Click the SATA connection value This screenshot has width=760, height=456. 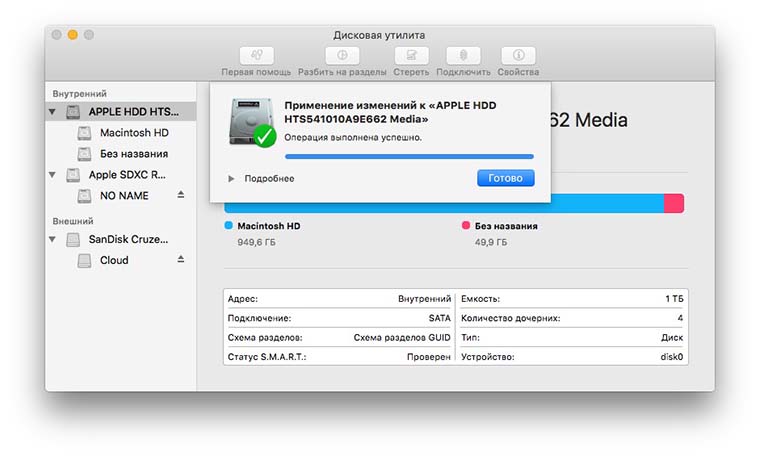click(x=440, y=318)
